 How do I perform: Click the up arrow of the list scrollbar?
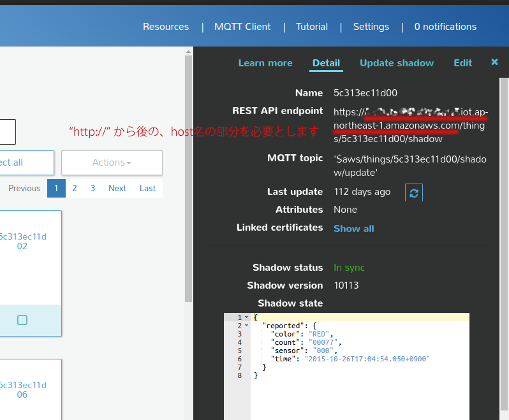tap(188, 51)
